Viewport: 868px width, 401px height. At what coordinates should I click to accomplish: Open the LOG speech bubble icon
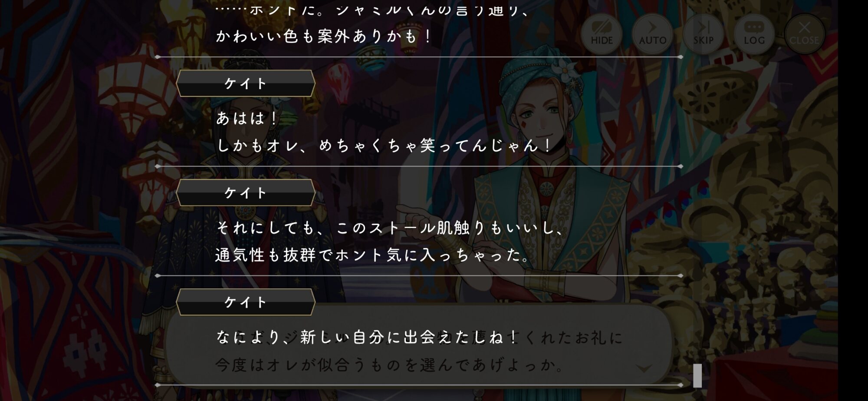754,33
